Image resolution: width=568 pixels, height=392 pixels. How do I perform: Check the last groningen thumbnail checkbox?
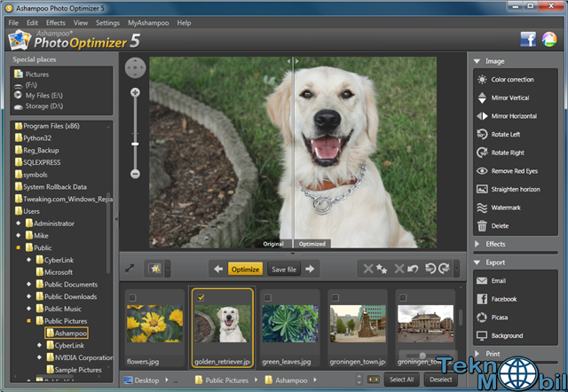click(403, 298)
